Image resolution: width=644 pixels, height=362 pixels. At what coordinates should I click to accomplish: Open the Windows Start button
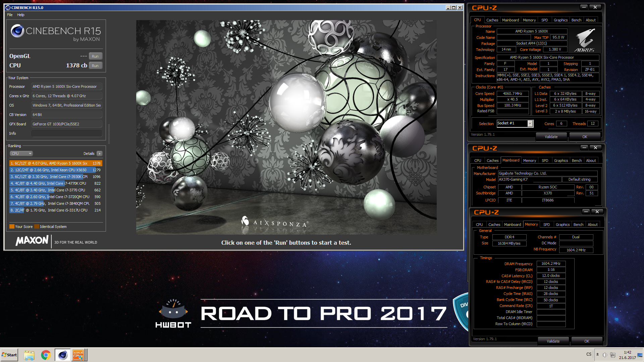9,355
